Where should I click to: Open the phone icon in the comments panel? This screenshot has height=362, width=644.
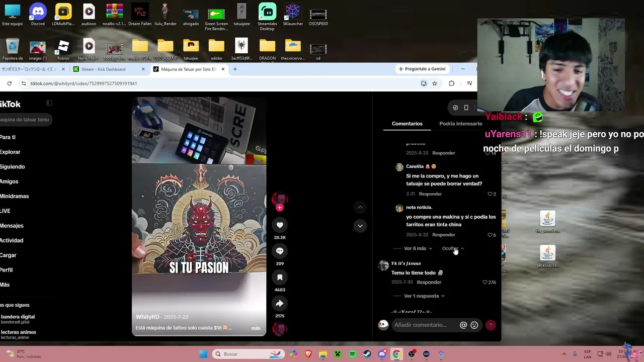click(466, 108)
